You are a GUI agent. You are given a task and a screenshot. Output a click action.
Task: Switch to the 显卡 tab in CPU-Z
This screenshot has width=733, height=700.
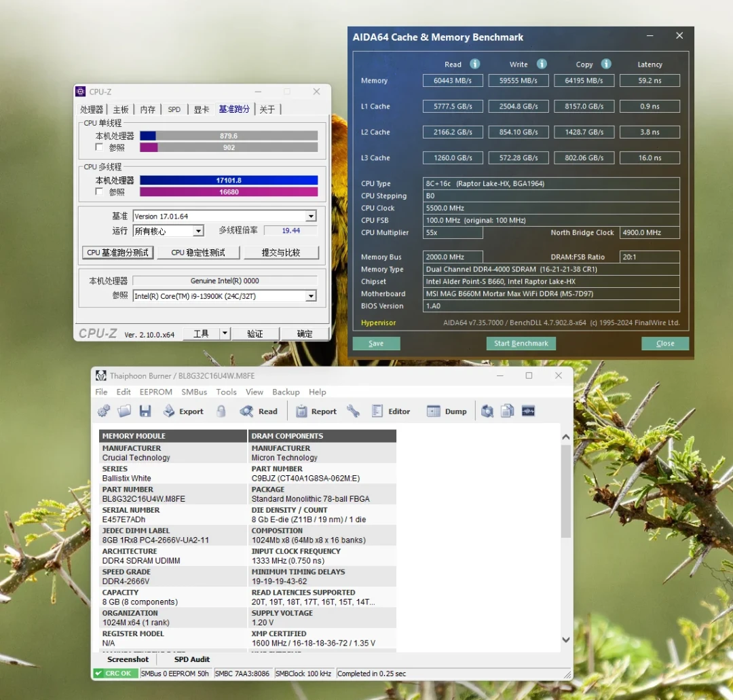tap(202, 109)
